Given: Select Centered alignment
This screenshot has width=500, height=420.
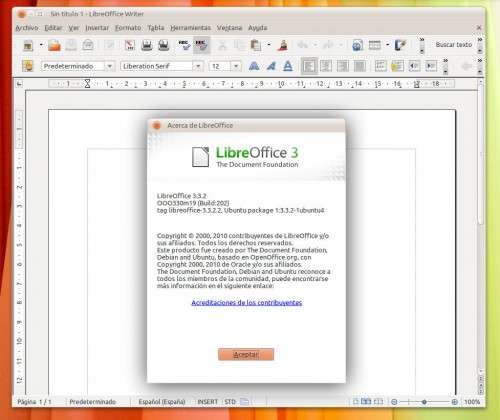Looking at the screenshot, I should [326, 66].
